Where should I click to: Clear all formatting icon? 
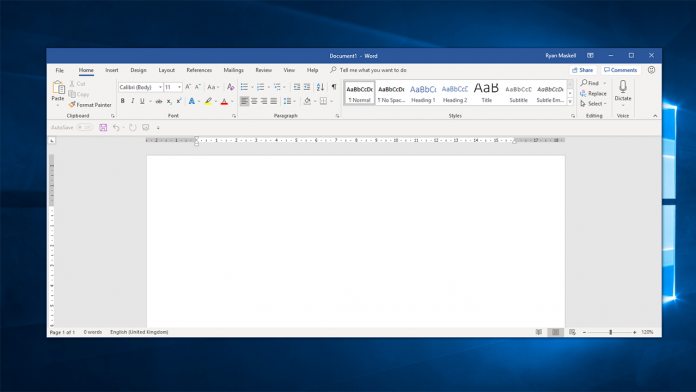(x=230, y=87)
